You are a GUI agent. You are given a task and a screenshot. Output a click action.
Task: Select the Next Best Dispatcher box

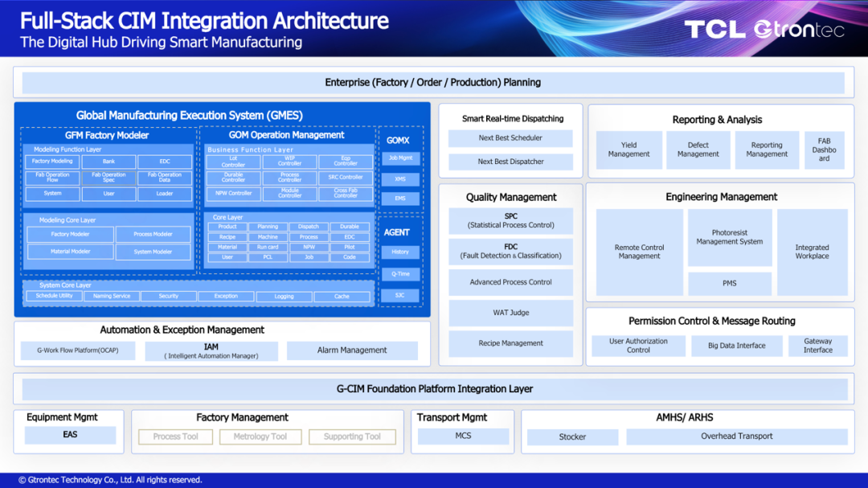(510, 162)
